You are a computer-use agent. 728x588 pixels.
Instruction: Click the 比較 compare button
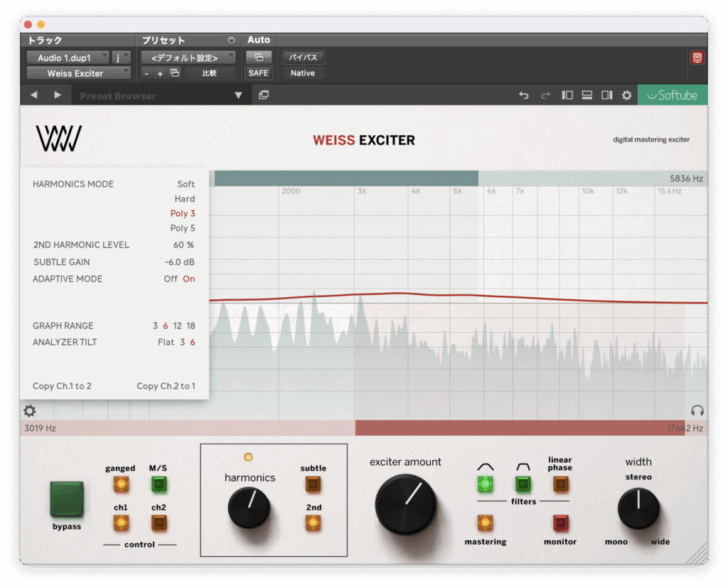tap(210, 73)
